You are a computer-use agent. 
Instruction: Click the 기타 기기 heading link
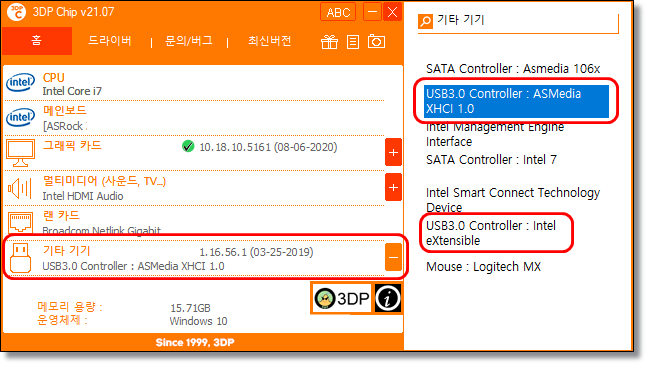point(66,250)
